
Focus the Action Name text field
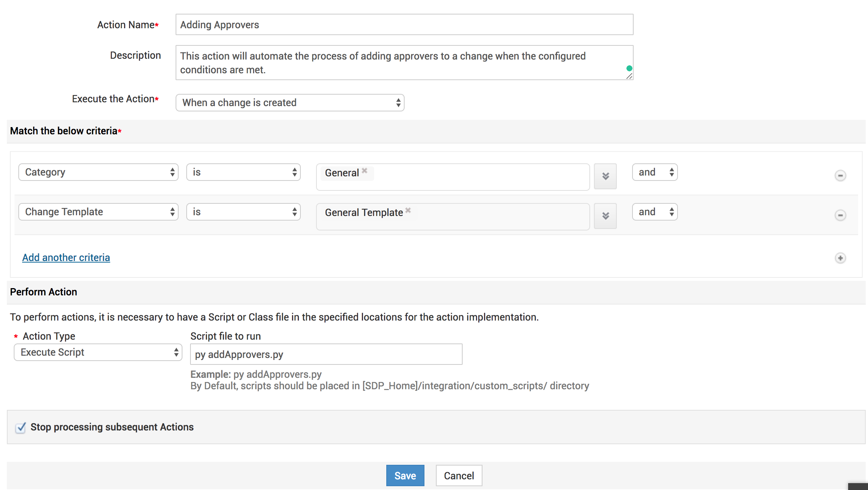[x=404, y=25]
